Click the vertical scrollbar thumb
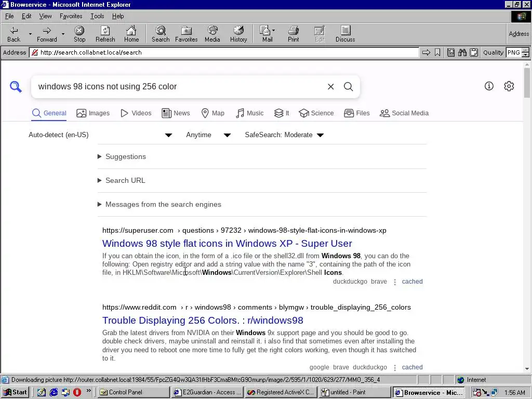The width and height of the screenshot is (532, 399). [527, 83]
